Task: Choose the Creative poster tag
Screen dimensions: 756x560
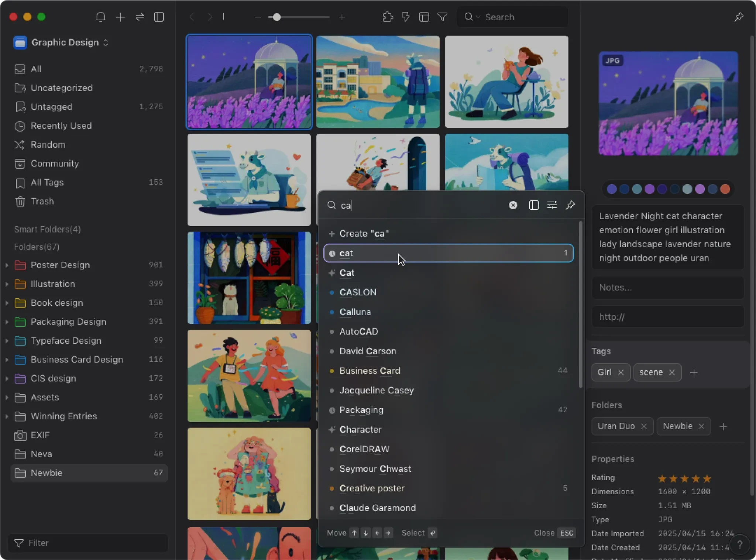Action: (x=449, y=488)
